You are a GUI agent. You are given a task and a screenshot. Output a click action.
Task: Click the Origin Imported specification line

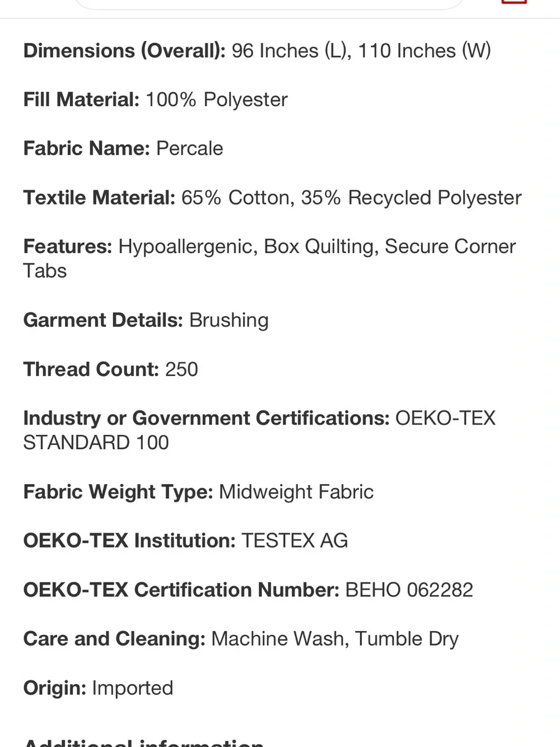(x=98, y=688)
